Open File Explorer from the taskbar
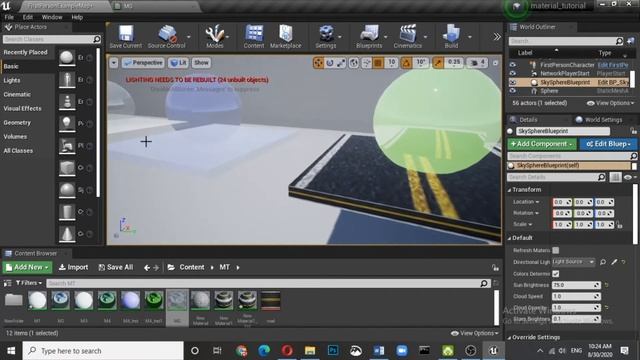This screenshot has width=640, height=360. pyautogui.click(x=310, y=351)
